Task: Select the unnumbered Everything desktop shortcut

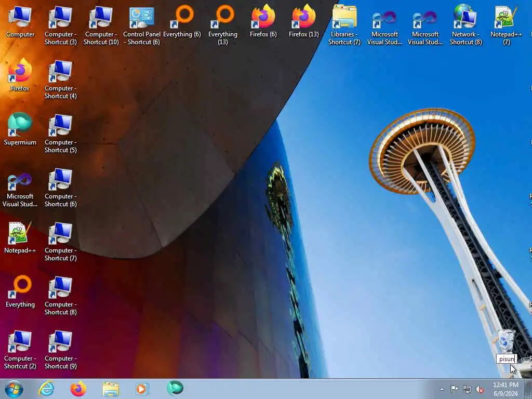Action: pyautogui.click(x=20, y=292)
